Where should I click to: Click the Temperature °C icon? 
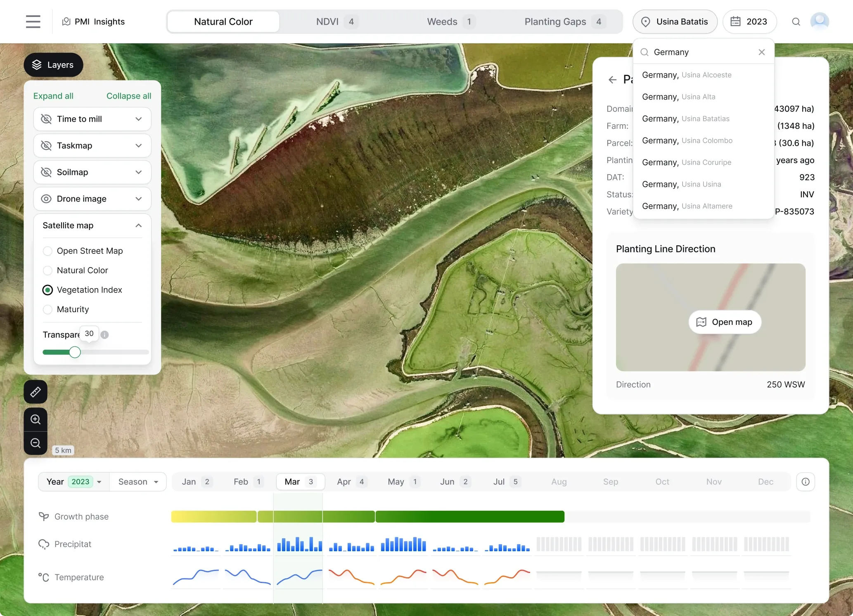point(44,577)
